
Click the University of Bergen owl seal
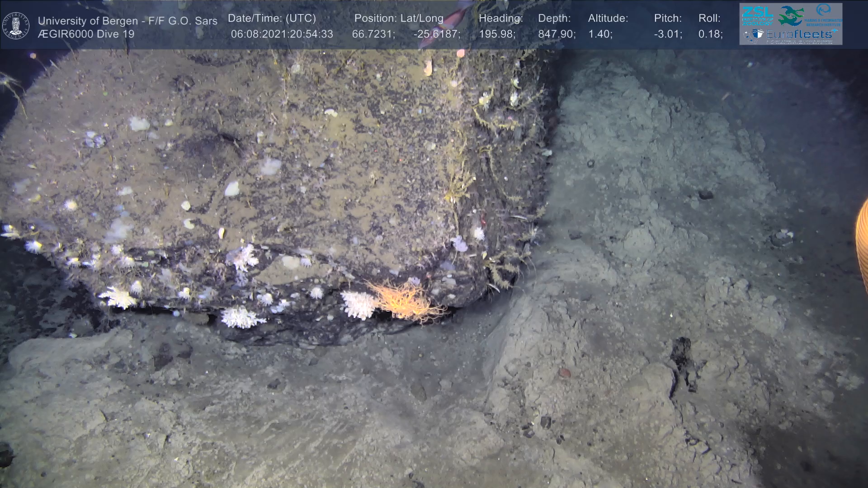tap(16, 26)
